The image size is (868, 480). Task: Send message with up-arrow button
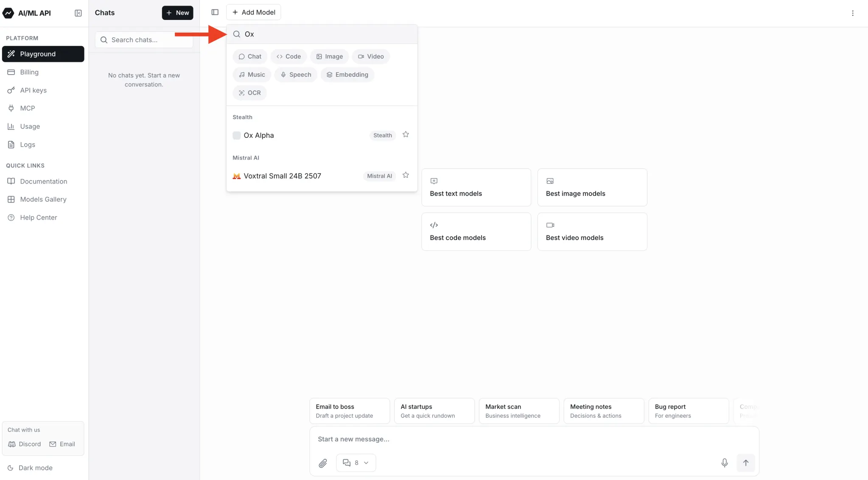[x=746, y=463]
